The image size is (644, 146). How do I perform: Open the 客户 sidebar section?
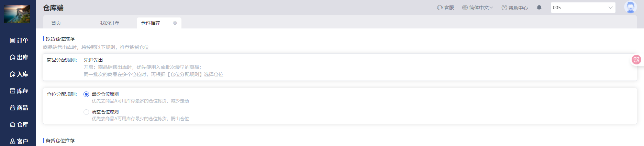[x=19, y=141]
